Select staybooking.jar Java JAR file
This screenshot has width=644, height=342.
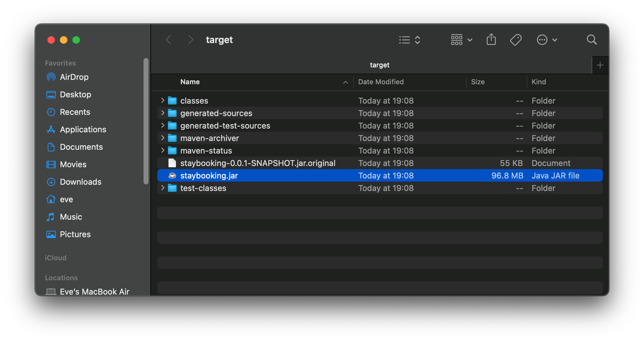coord(209,175)
